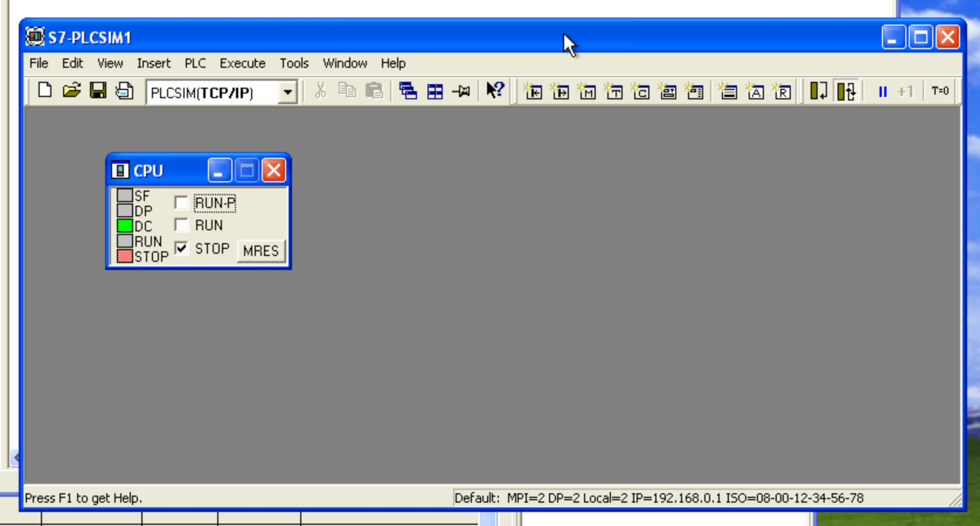Open the Window menu
This screenshot has width=980, height=526.
tap(345, 63)
